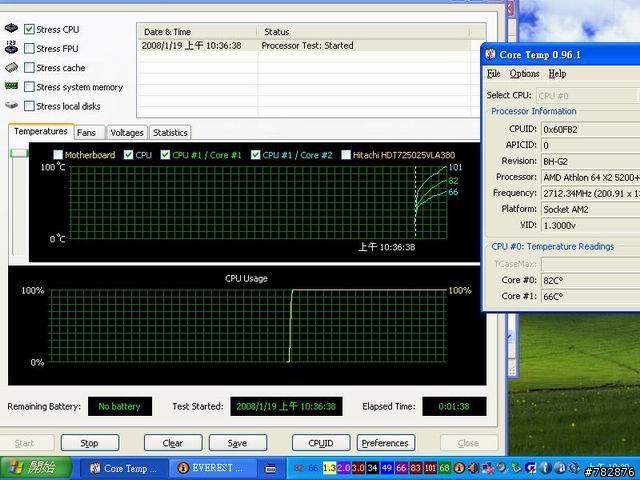The height and width of the screenshot is (480, 640).
Task: Click the Core #1 temperature field 66C°
Action: 590,296
